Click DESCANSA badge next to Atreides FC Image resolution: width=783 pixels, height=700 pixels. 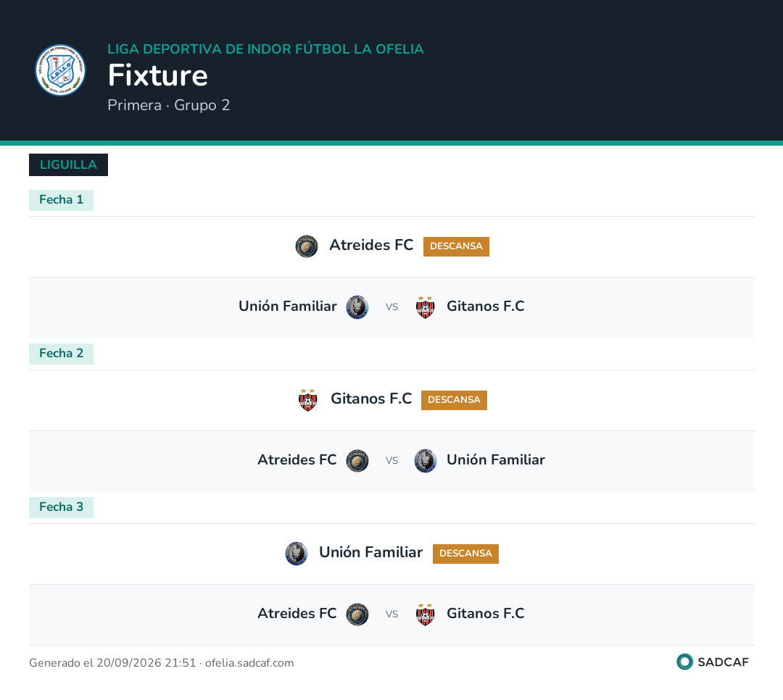coord(457,246)
